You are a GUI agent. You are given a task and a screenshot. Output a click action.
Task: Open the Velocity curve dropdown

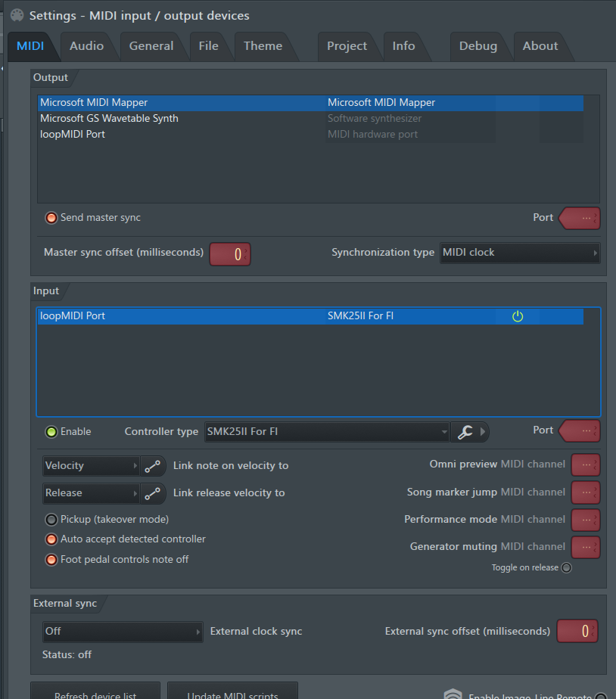point(92,466)
